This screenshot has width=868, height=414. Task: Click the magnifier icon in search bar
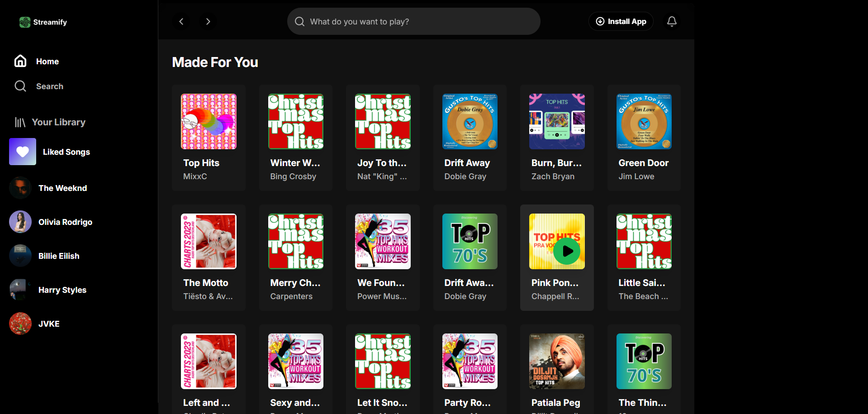[299, 21]
